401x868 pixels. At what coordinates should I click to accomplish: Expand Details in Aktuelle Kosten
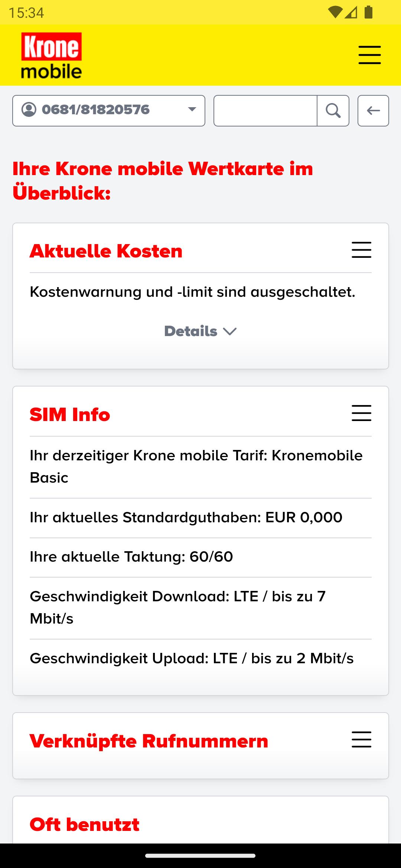(x=200, y=331)
